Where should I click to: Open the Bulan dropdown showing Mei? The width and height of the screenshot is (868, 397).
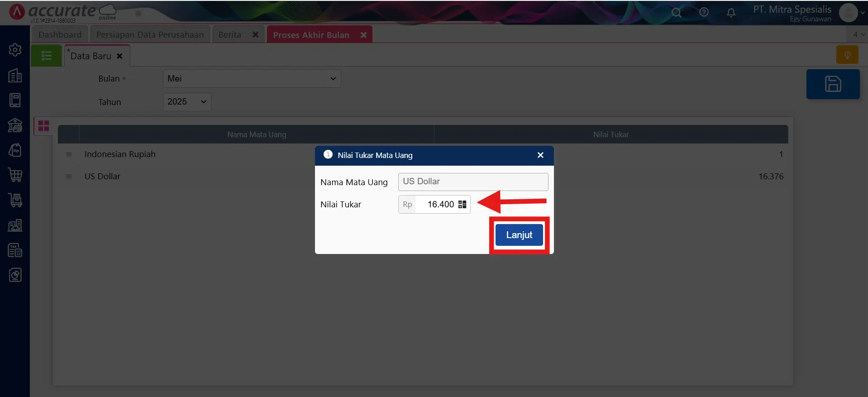[252, 79]
